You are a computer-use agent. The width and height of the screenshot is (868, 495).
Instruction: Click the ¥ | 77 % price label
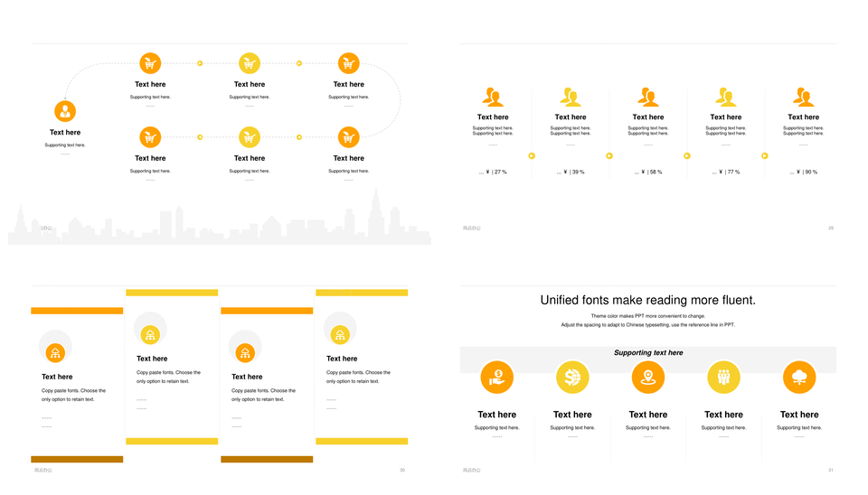[726, 172]
